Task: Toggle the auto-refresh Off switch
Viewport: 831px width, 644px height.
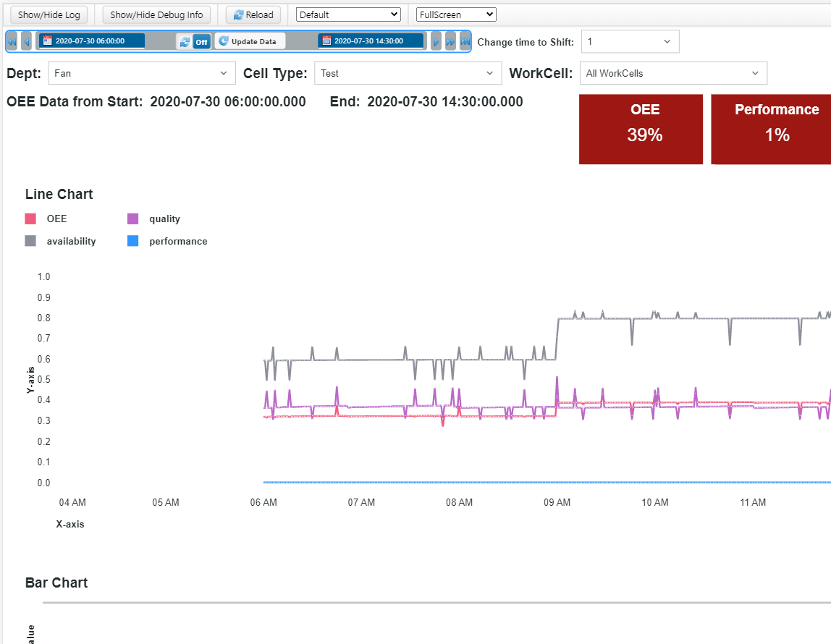Action: (x=201, y=42)
